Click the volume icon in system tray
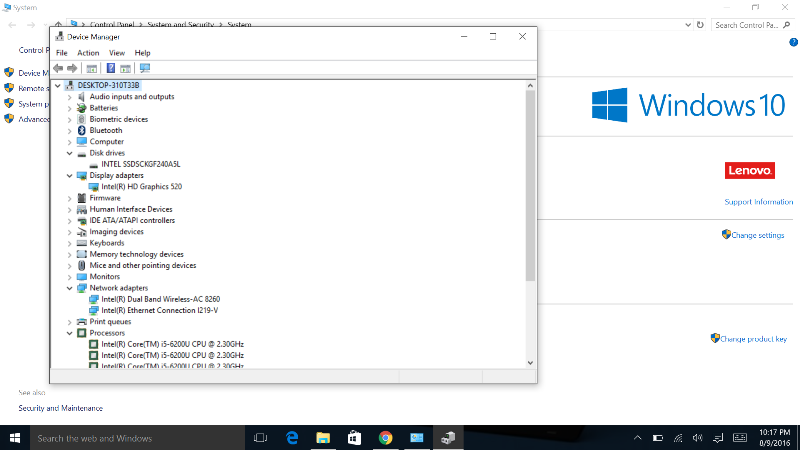Viewport: 800px width, 450px height. [x=697, y=438]
